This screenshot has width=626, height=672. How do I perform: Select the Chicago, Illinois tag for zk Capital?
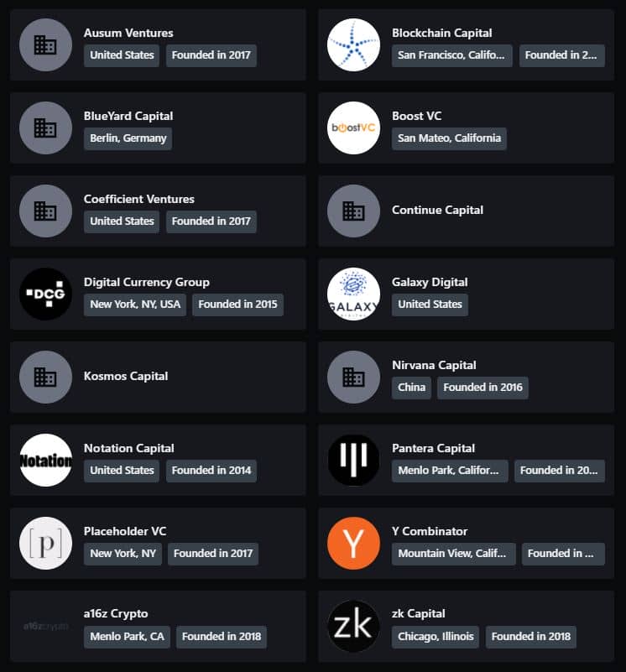click(436, 637)
